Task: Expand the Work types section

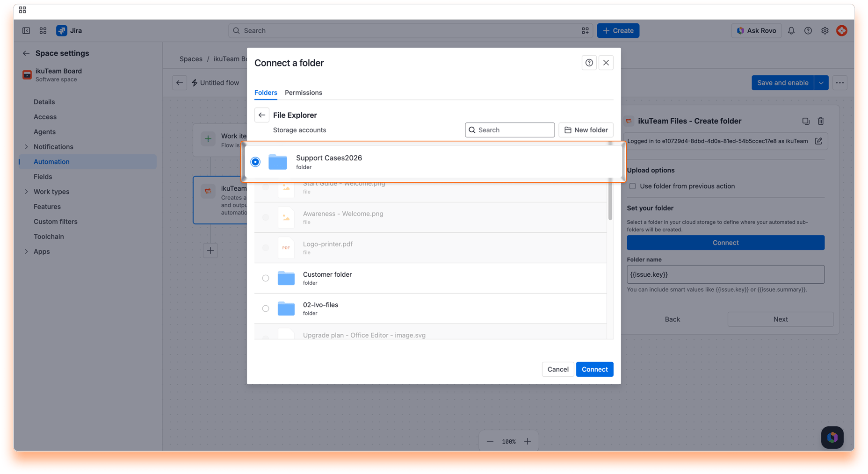Action: point(26,192)
